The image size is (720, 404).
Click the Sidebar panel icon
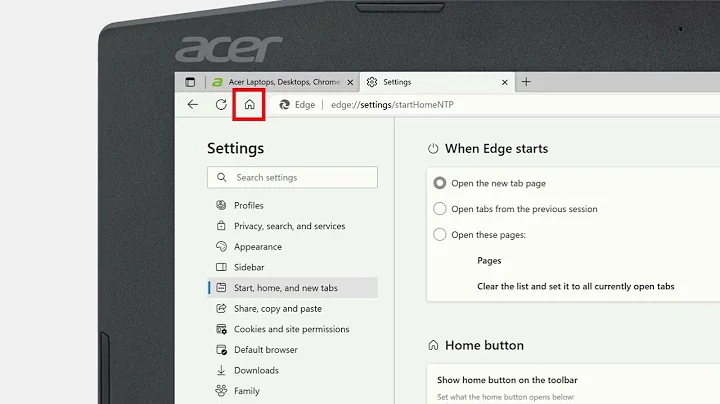click(x=221, y=267)
